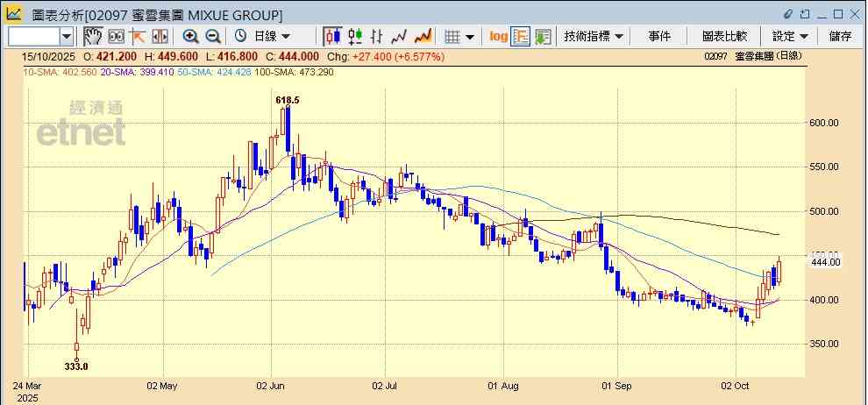
Task: Click the 事件 events button
Action: pos(659,36)
